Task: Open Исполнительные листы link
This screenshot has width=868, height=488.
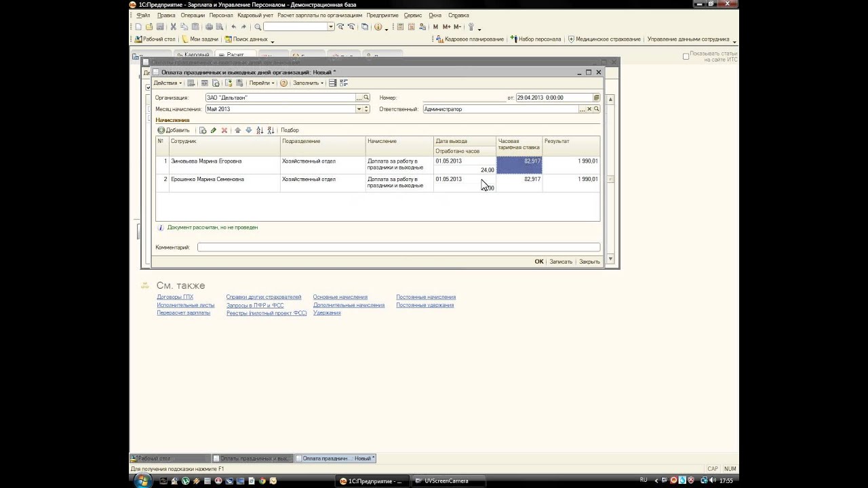Action: (185, 305)
